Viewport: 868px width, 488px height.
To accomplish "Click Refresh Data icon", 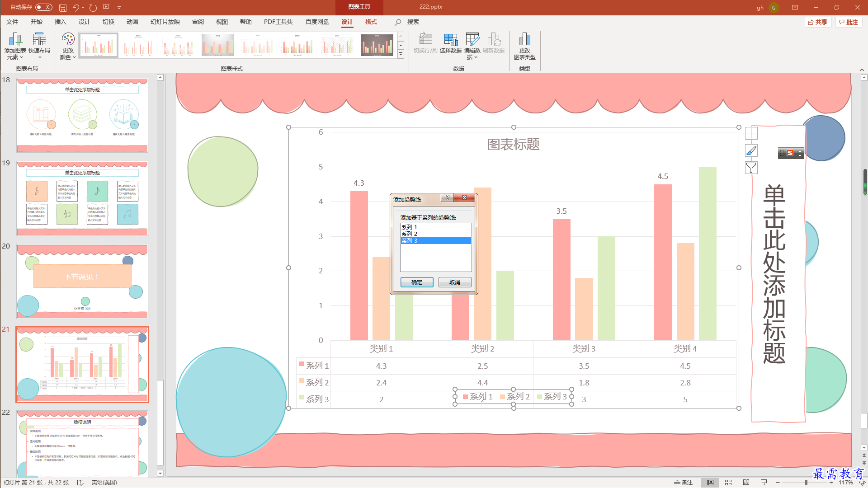I will point(494,43).
